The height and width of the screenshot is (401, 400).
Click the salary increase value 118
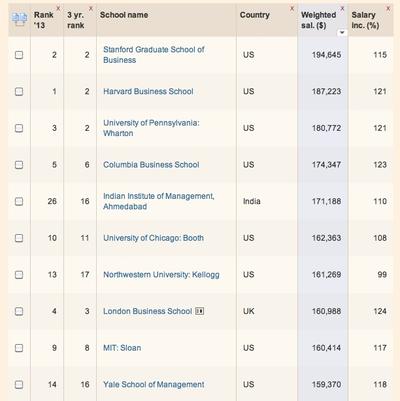tap(380, 384)
